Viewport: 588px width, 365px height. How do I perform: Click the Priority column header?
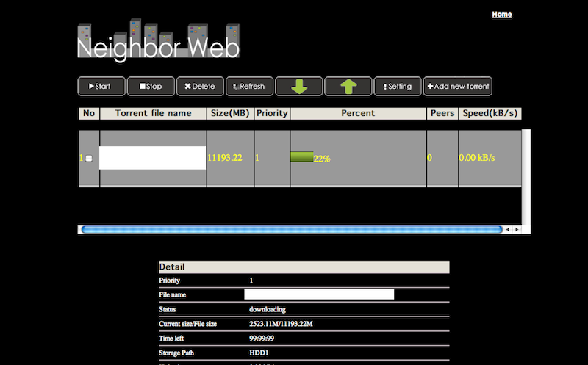click(x=272, y=113)
